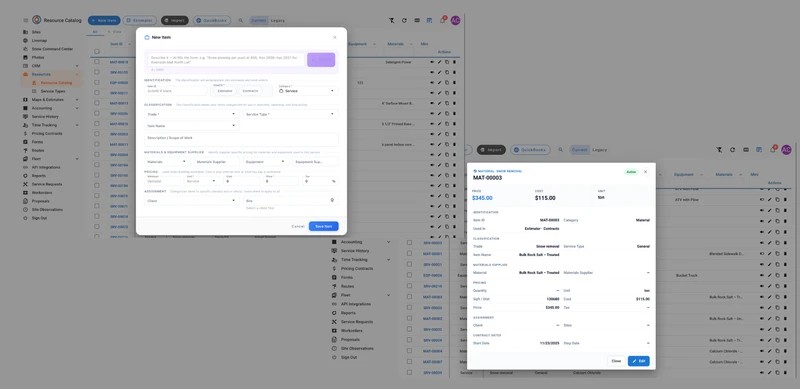Open notifications bell in New Item window header
This screenshot has width=800, height=389.
[442, 20]
